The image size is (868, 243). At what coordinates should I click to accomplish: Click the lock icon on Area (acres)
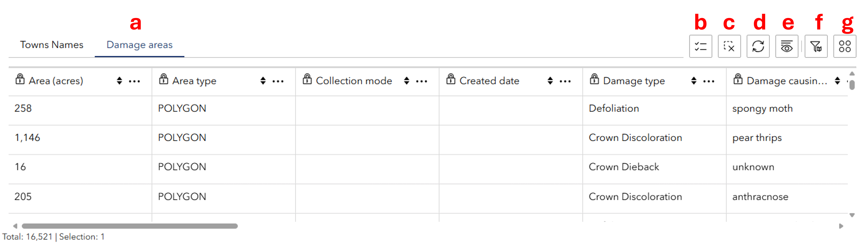[x=20, y=79]
